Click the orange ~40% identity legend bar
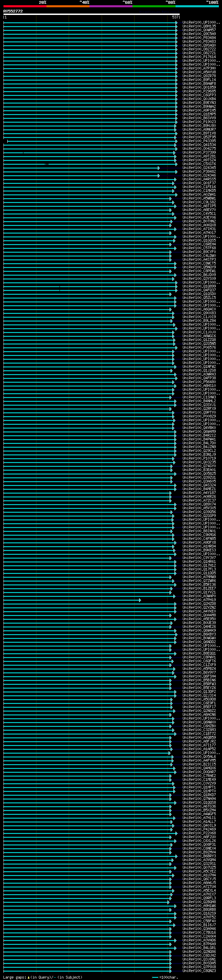The image size is (222, 980). (x=68, y=7)
